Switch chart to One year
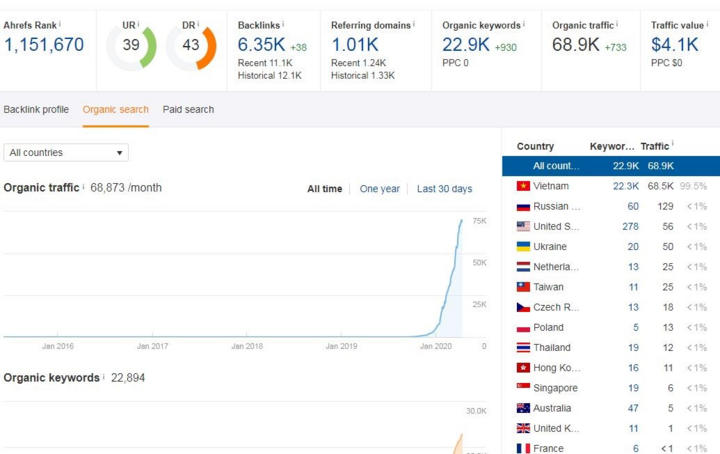Viewport: 720px width, 454px height. point(380,189)
